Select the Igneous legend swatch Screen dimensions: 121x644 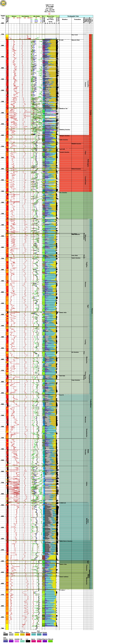[x=33, y=641]
